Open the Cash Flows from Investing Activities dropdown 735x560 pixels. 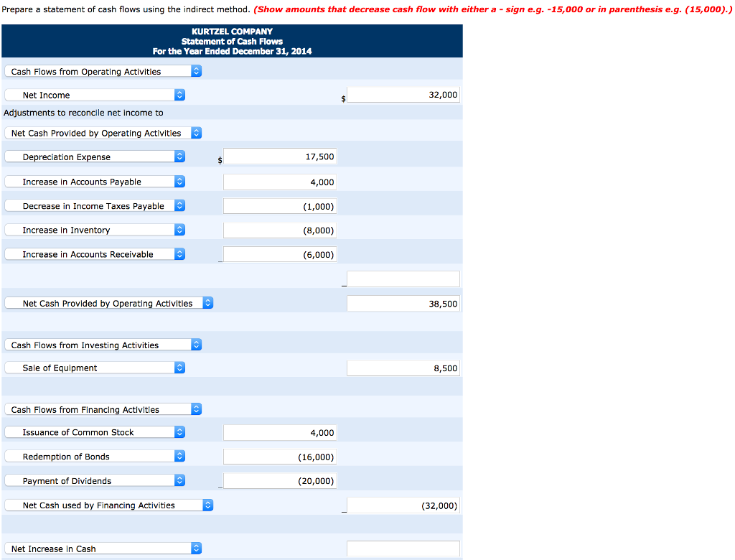tap(103, 345)
